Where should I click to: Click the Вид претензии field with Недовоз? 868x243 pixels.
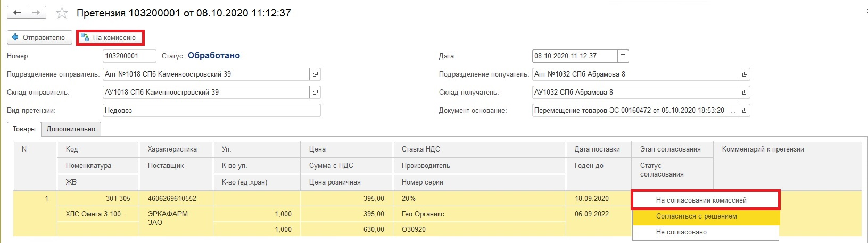211,111
